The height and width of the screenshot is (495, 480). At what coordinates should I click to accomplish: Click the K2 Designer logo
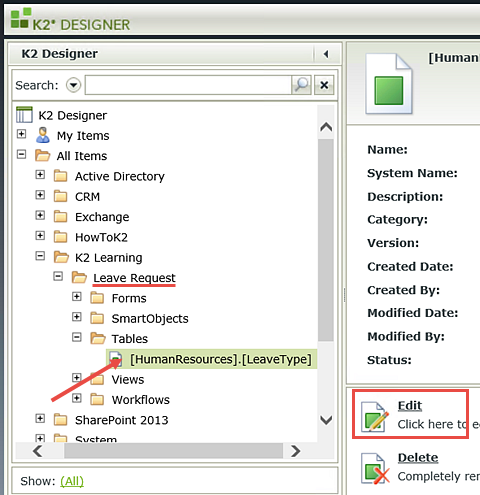coord(70,20)
